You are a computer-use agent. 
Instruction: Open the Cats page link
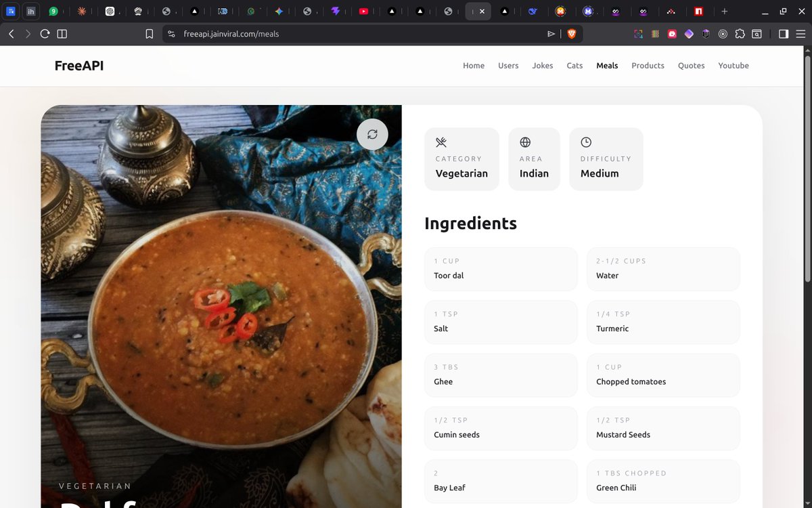tap(574, 66)
